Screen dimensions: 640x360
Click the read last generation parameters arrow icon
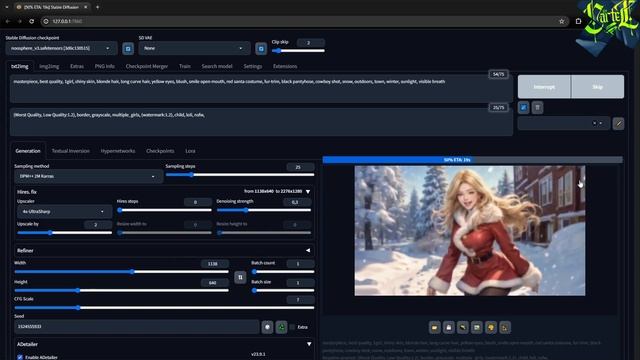pos(523,107)
